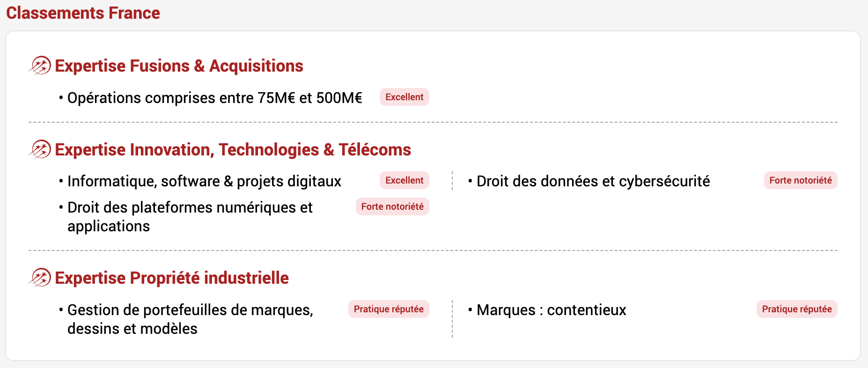Click Forte notoriété badge beside cybersécurité
The image size is (868, 368).
point(801,180)
